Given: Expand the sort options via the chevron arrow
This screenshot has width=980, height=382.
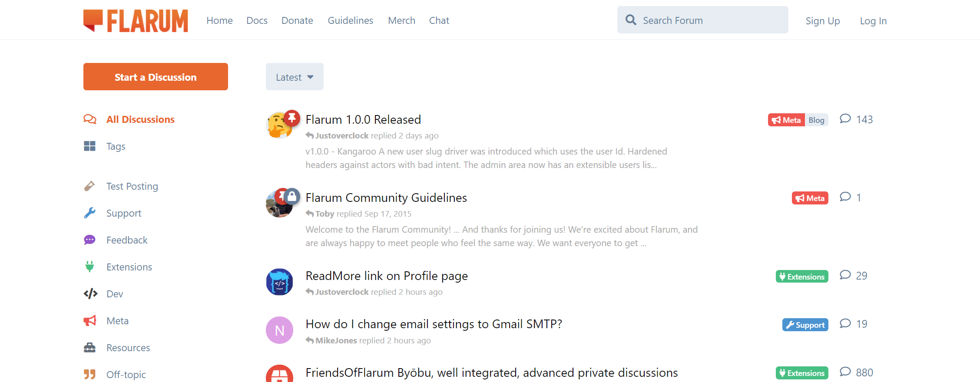Looking at the screenshot, I should pyautogui.click(x=310, y=76).
